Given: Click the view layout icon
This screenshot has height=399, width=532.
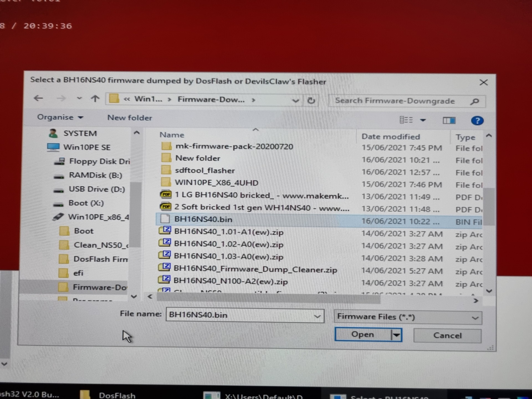Looking at the screenshot, I should [x=406, y=120].
